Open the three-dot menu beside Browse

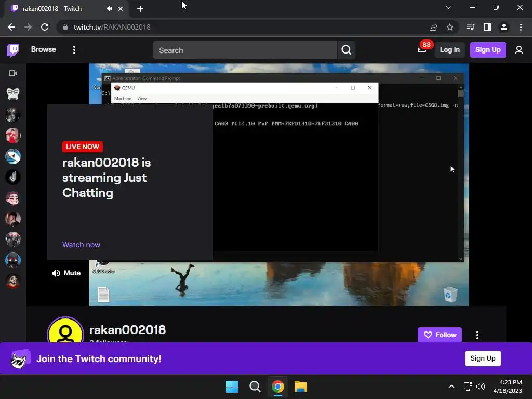74,50
